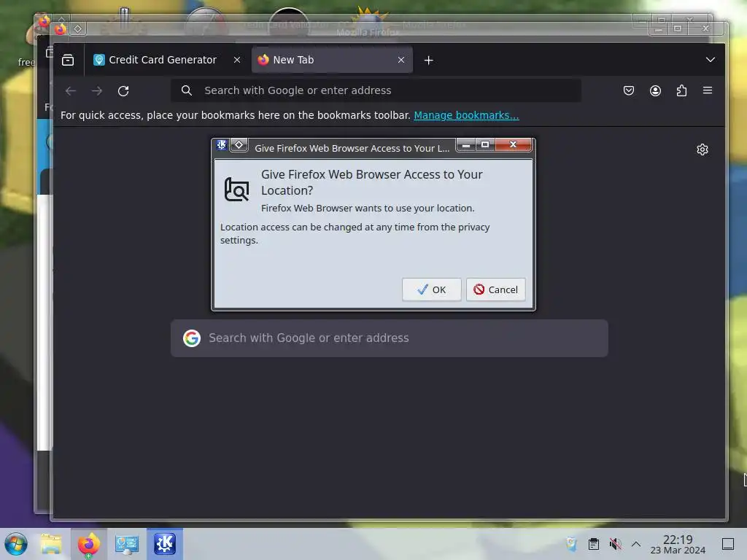Click the show desktop button in taskbar
Viewport: 747px width, 560px height.
point(728,544)
